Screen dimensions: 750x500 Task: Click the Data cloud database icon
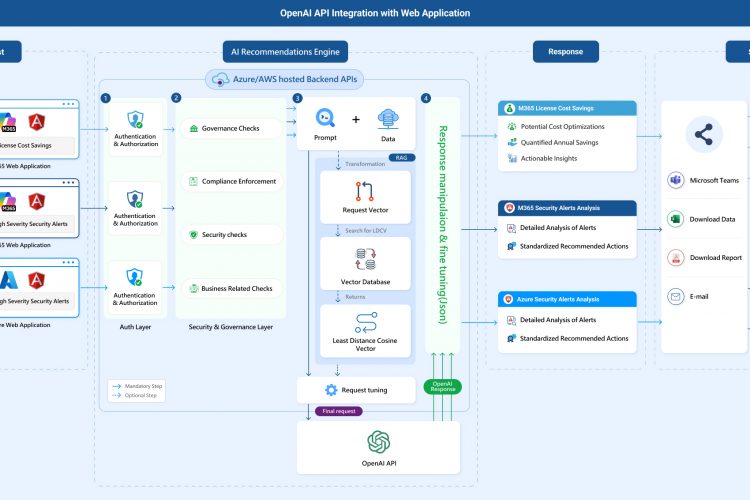click(x=388, y=119)
